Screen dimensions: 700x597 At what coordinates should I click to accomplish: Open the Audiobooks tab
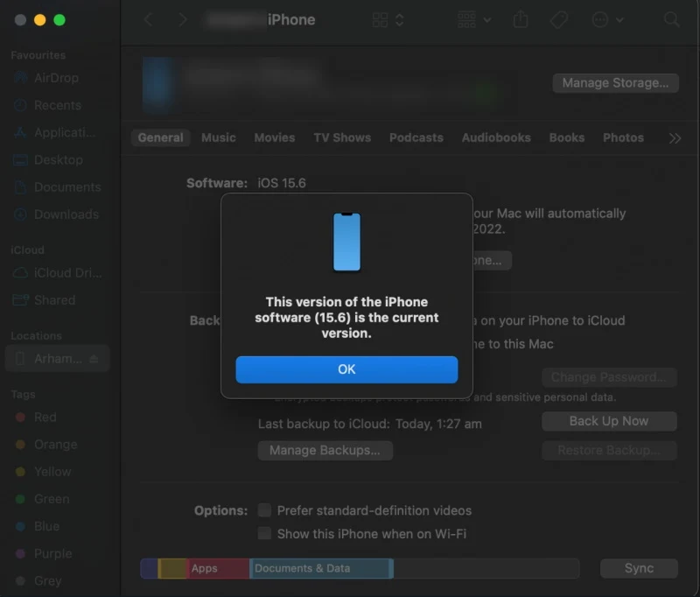click(496, 137)
